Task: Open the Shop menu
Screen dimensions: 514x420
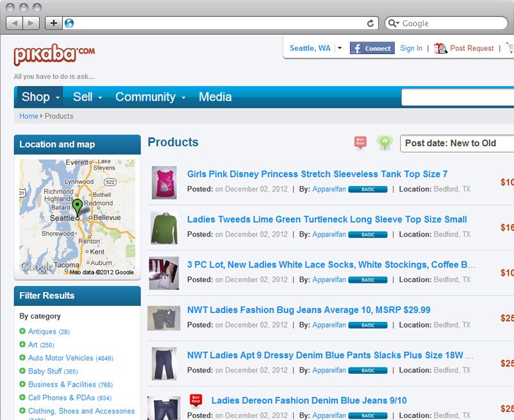Action: (40, 97)
